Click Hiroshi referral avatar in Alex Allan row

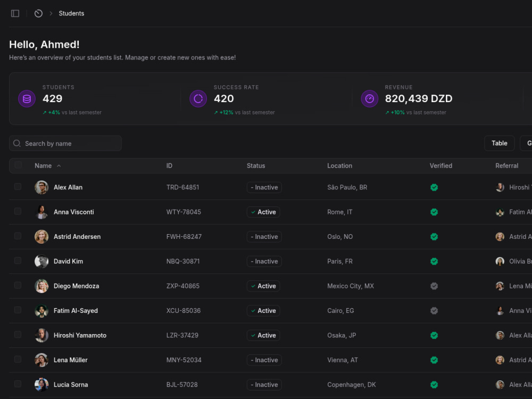[500, 187]
